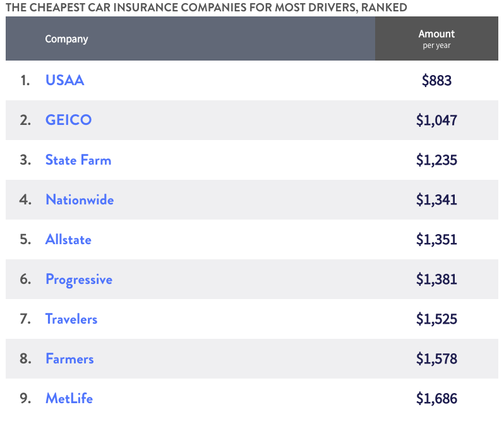504x424 pixels.
Task: Open the USAA company link
Action: click(64, 81)
